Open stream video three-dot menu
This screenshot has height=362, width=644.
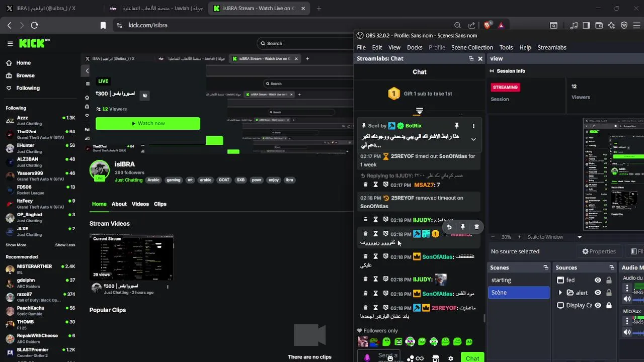tap(168, 287)
